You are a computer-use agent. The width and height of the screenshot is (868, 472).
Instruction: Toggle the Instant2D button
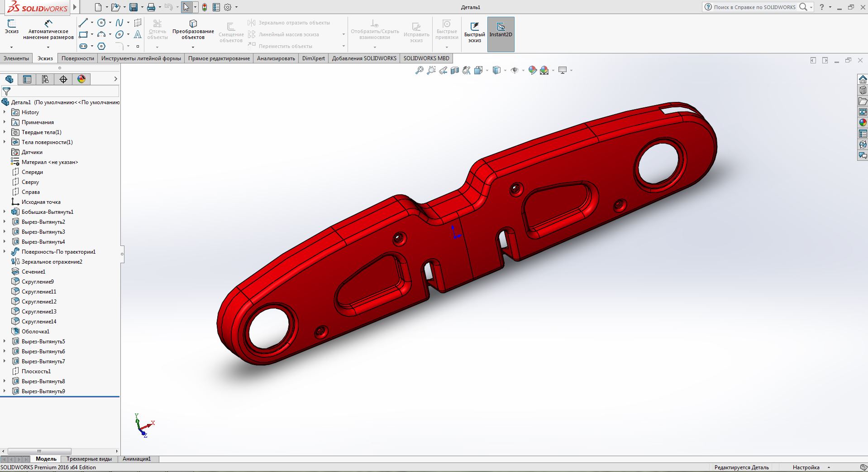point(501,34)
